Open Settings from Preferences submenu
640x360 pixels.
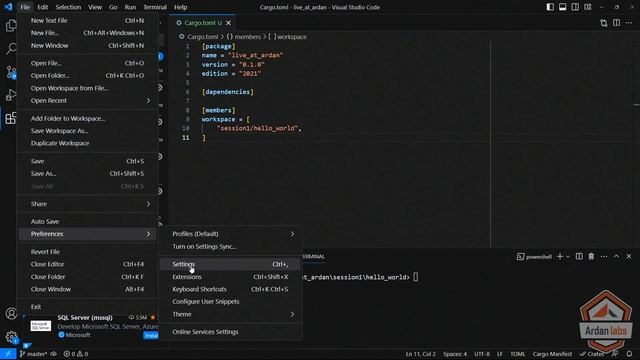(x=231, y=264)
